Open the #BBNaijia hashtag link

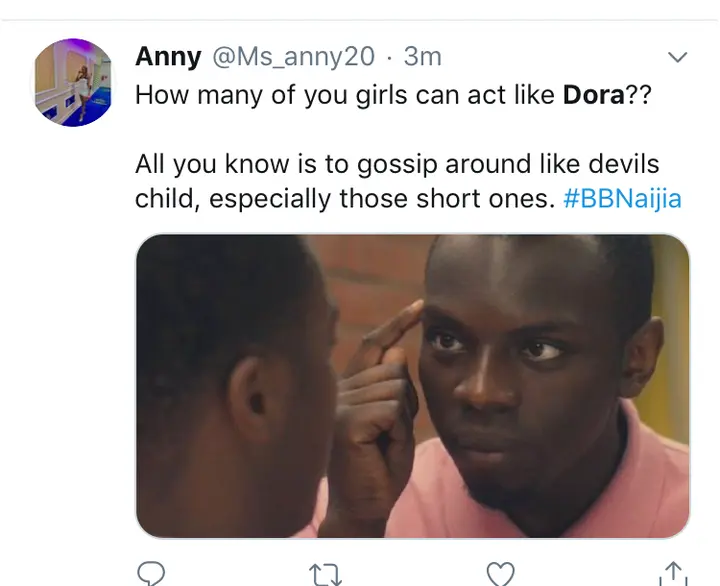[x=622, y=198]
